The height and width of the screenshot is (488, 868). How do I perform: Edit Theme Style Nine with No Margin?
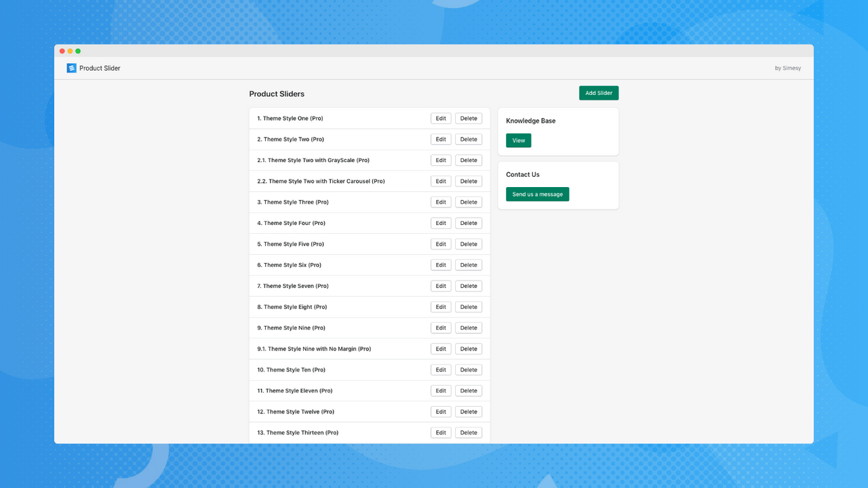click(440, 348)
